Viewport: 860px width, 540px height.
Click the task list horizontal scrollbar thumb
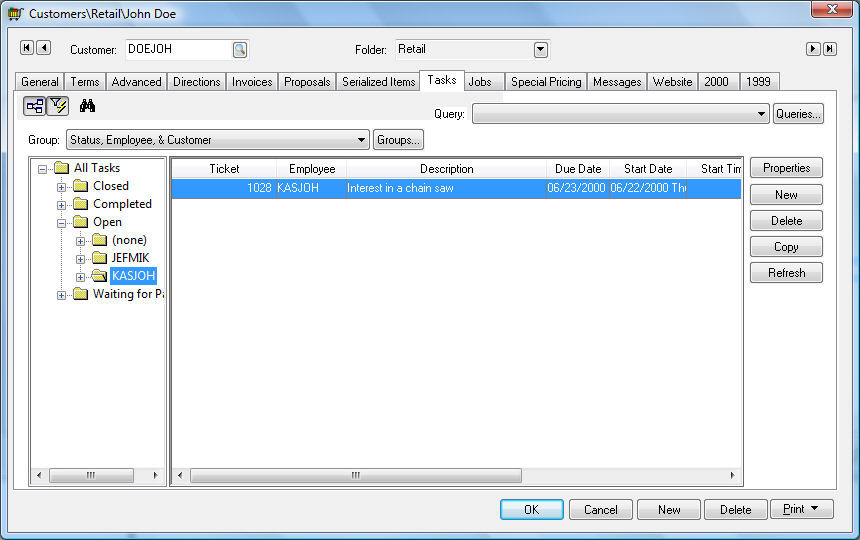tap(355, 476)
